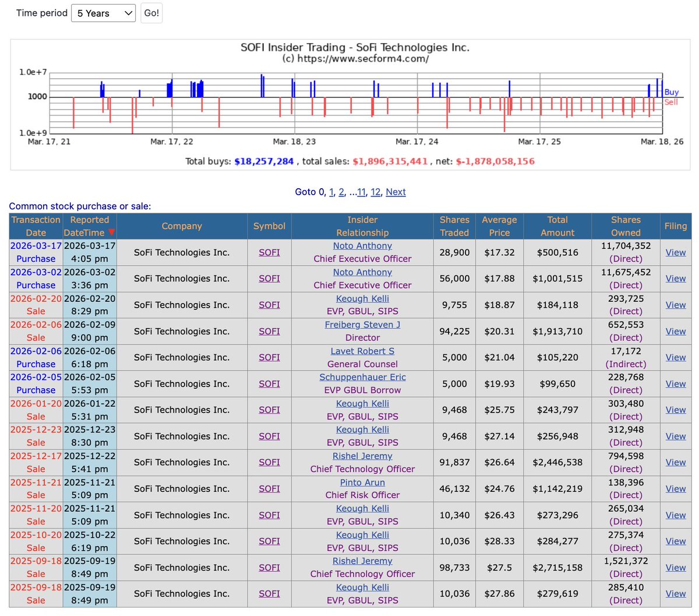Jump to results page 11
The width and height of the screenshot is (699, 616).
[361, 192]
